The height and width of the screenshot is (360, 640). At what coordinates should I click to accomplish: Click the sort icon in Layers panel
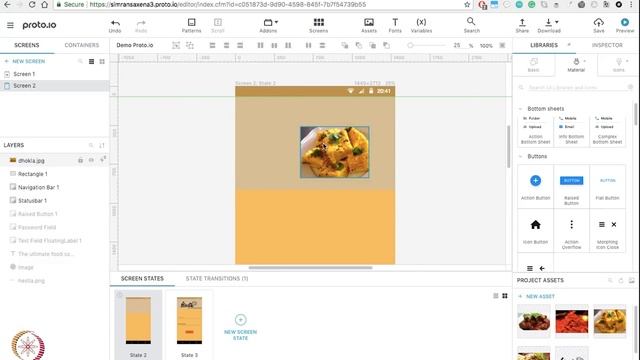102,145
